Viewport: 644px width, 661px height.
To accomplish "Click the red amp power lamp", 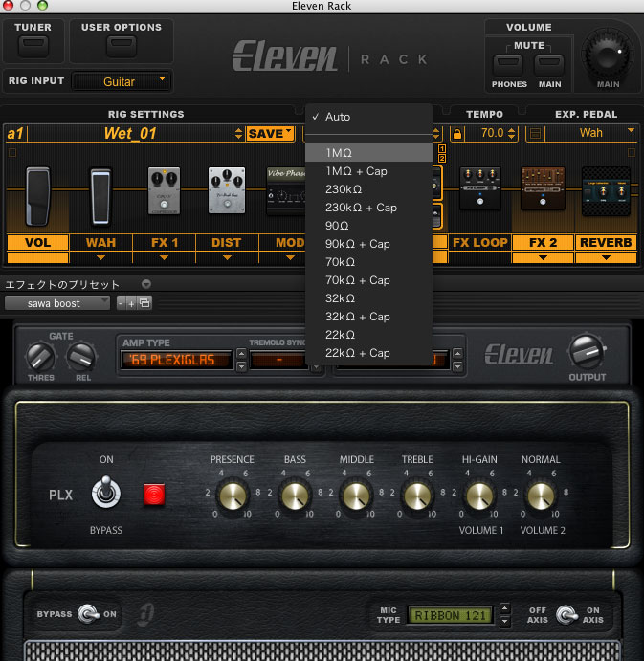I will 154,494.
